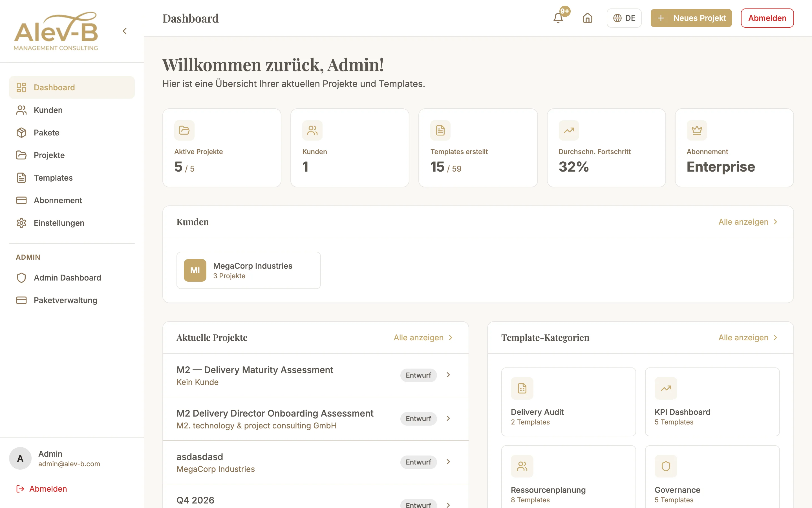812x508 pixels.
Task: Click Abmelden link at sidebar bottom
Action: click(42, 489)
